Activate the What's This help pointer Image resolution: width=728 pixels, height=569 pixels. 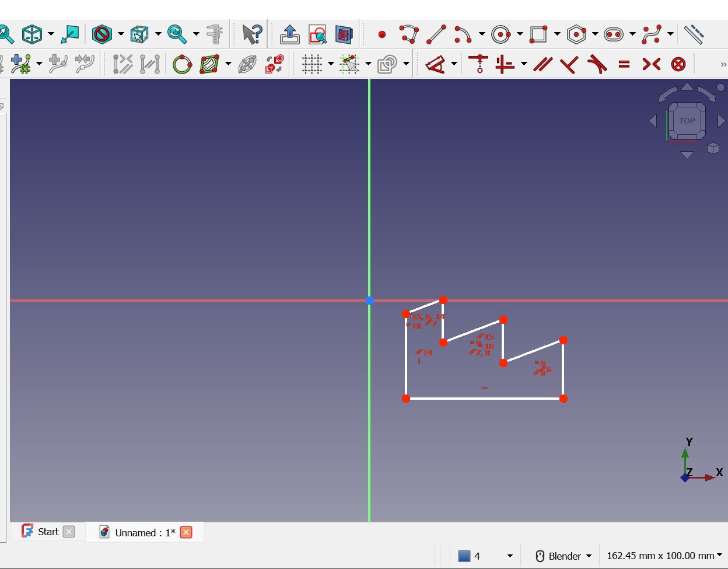pos(252,34)
